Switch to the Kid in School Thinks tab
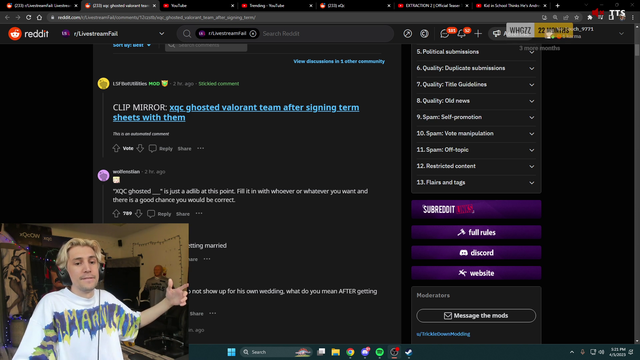Viewport: 640px width, 360px height. pos(511,6)
